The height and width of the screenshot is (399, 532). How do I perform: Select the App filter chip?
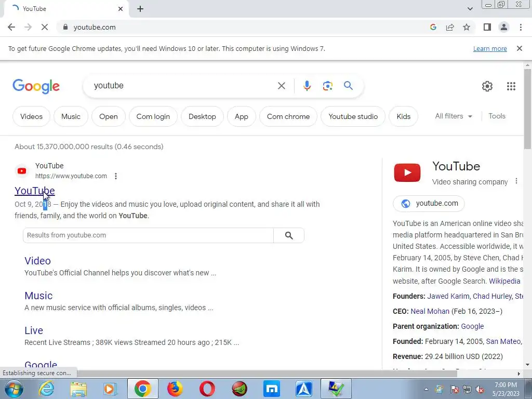(241, 116)
